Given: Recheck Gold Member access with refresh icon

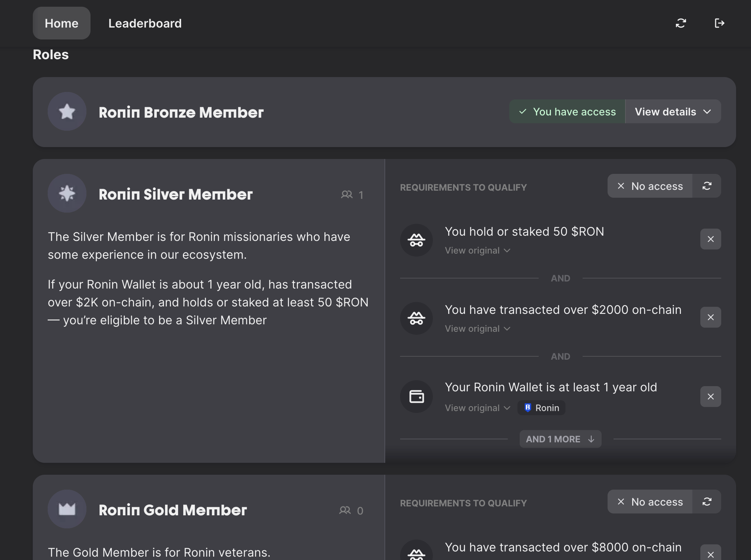Looking at the screenshot, I should click(x=707, y=502).
